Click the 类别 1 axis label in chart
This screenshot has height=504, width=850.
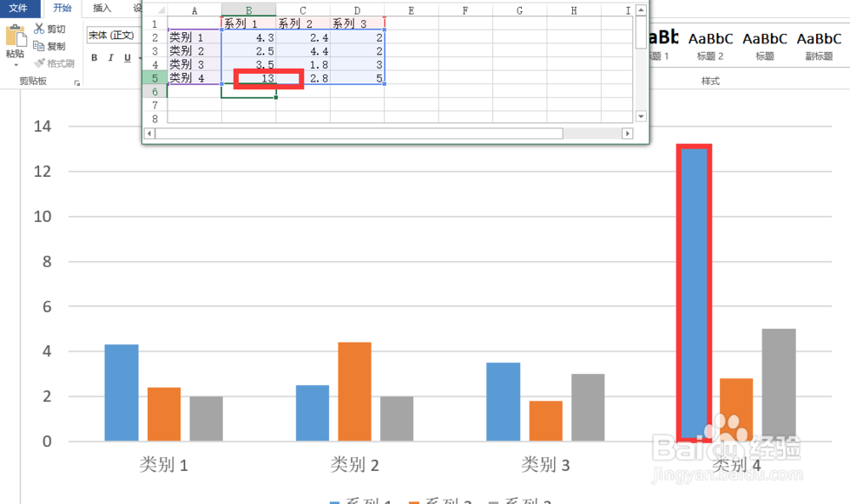coord(164,464)
